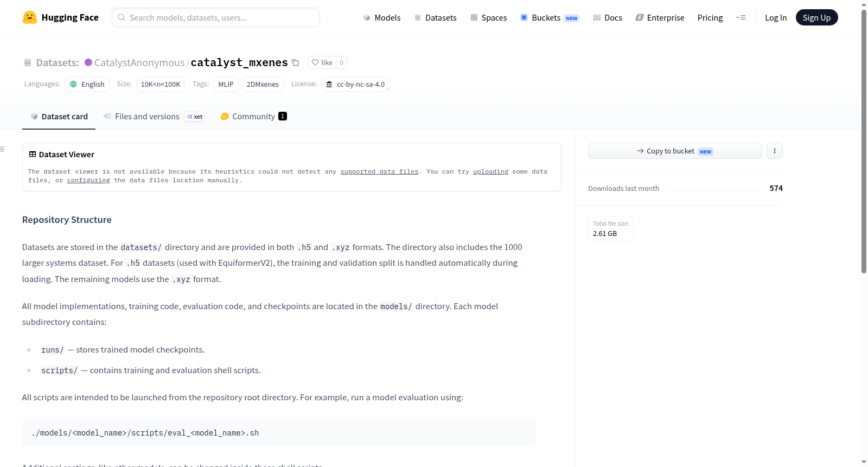Click the CatalystAnonymous purple avatar
Screen dimensions: 868x467
pos(88,62)
